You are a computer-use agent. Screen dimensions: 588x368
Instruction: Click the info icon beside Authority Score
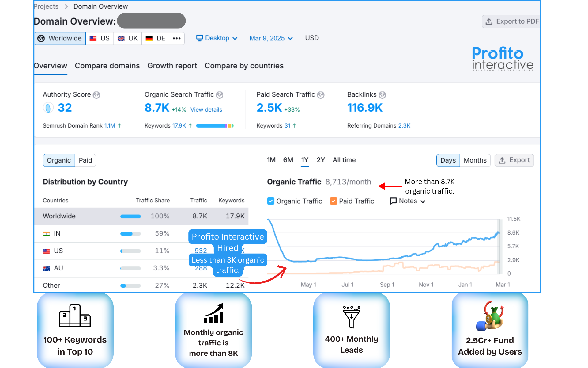coord(96,95)
